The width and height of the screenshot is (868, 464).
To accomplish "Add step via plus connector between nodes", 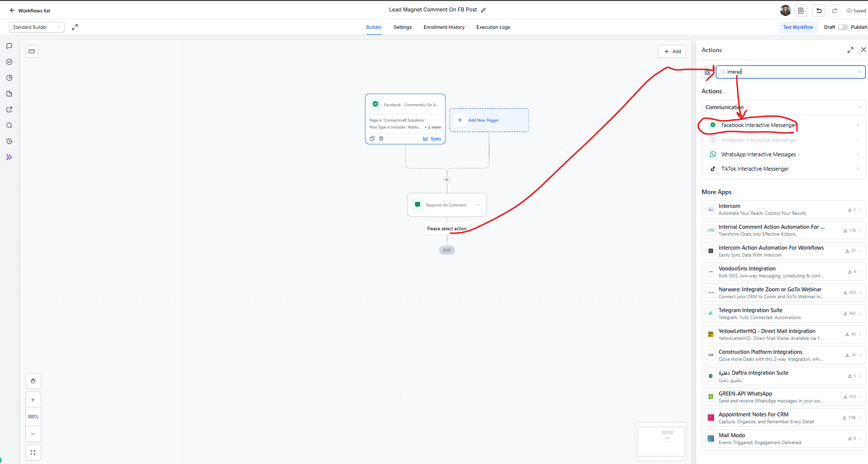I will pyautogui.click(x=447, y=180).
